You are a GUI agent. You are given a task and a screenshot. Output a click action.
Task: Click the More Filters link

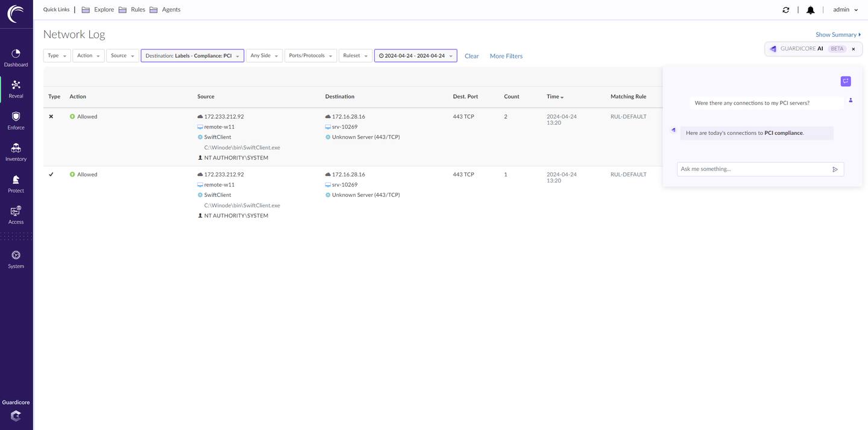(x=506, y=56)
